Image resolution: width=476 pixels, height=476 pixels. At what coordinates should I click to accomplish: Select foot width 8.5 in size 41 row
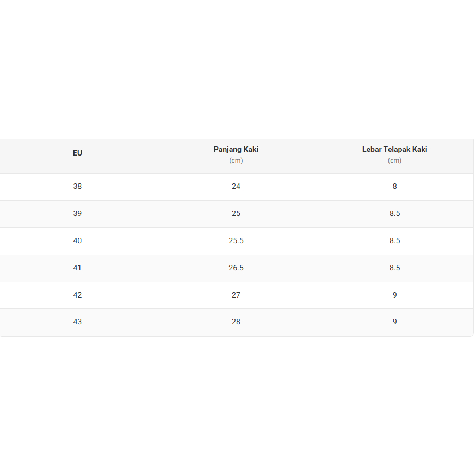[x=394, y=268]
